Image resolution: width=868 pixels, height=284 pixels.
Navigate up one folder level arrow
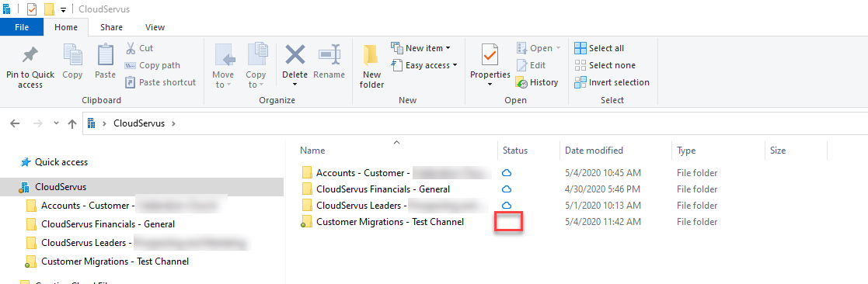tap(72, 124)
